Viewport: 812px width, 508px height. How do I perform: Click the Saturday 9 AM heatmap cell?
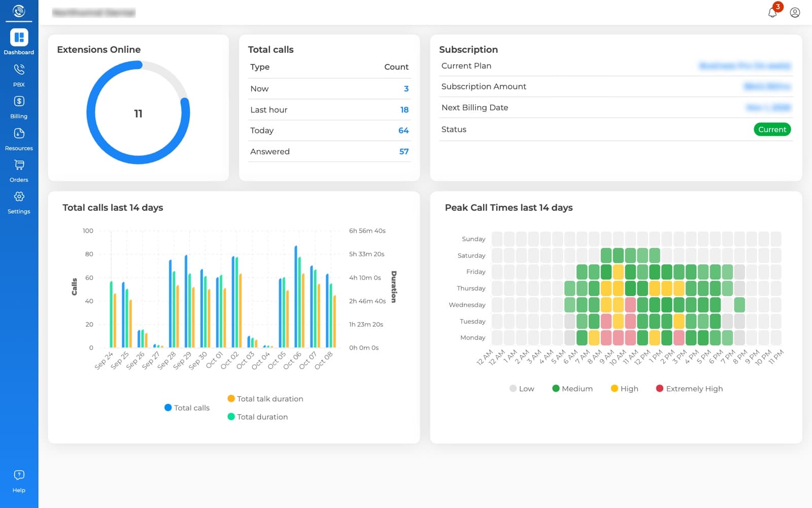tap(606, 255)
